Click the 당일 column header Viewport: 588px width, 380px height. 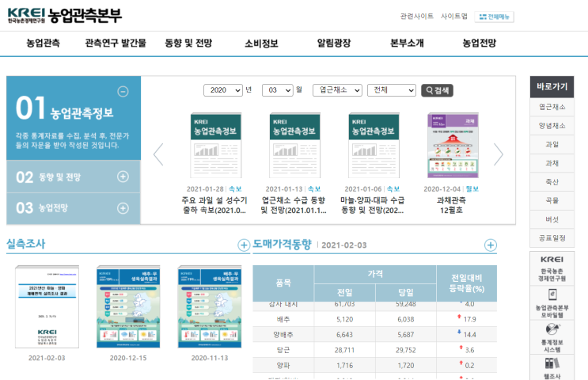tap(406, 293)
